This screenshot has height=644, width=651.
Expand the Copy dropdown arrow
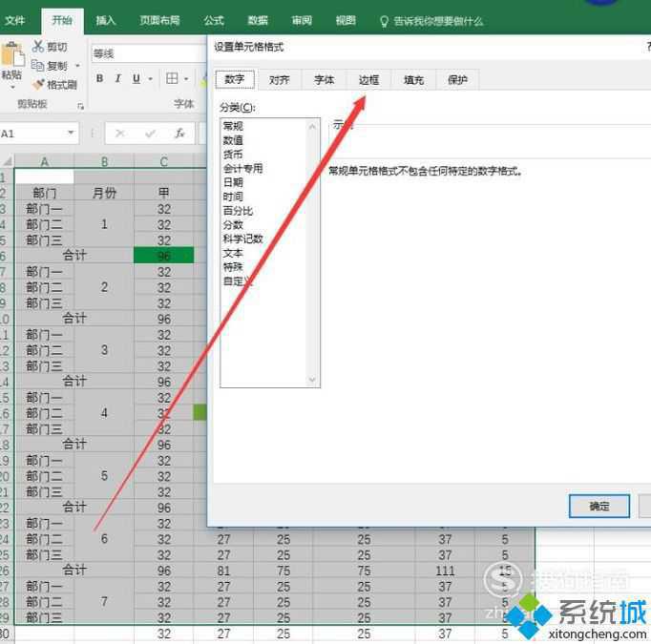(x=77, y=66)
